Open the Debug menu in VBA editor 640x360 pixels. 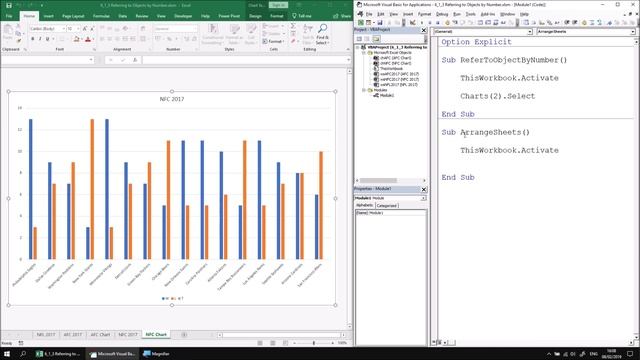pos(442,14)
